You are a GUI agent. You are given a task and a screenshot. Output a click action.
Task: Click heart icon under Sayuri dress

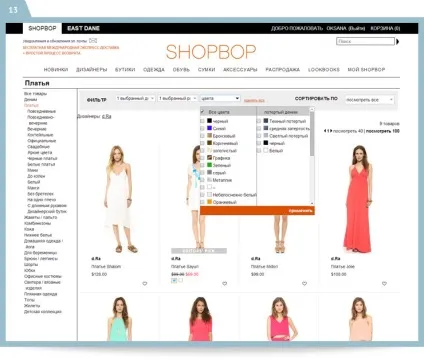click(x=225, y=284)
